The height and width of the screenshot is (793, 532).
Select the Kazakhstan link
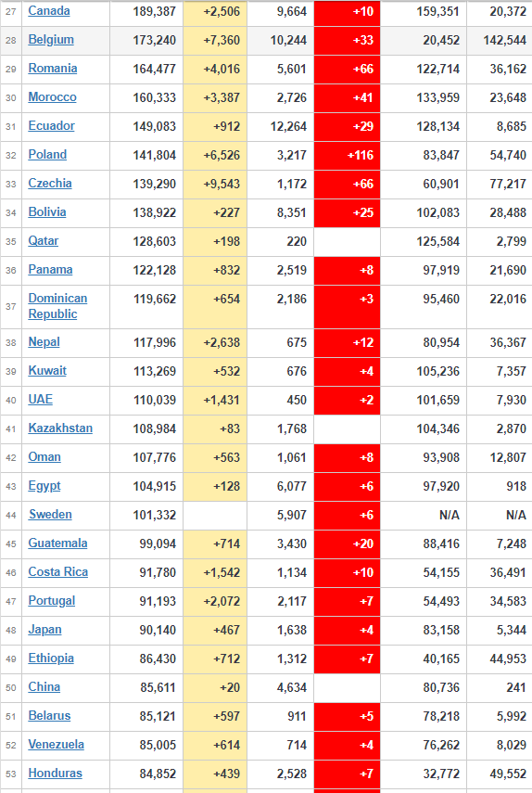coord(60,428)
